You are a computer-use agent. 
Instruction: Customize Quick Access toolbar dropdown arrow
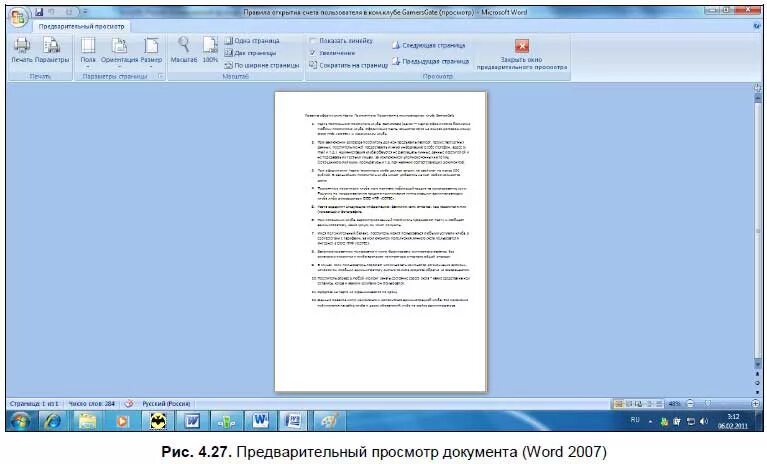coord(85,12)
